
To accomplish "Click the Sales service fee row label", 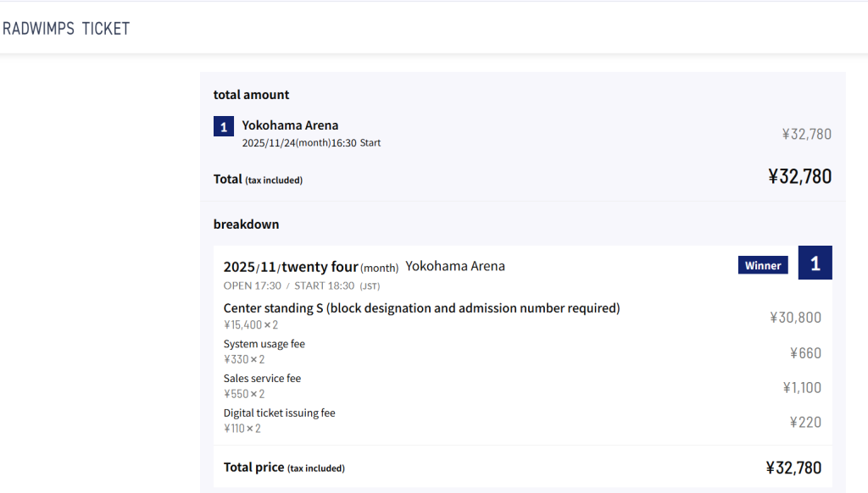I will click(262, 379).
